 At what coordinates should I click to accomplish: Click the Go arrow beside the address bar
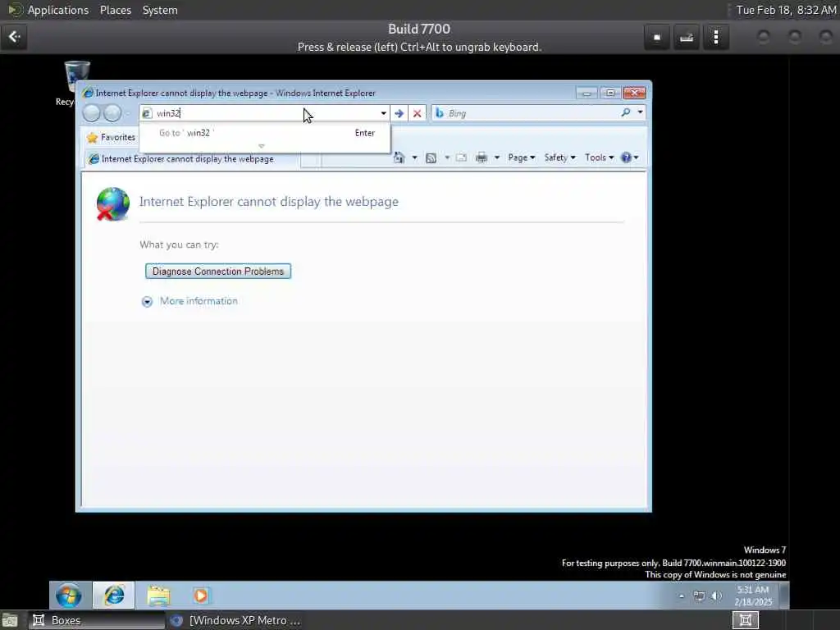click(399, 113)
